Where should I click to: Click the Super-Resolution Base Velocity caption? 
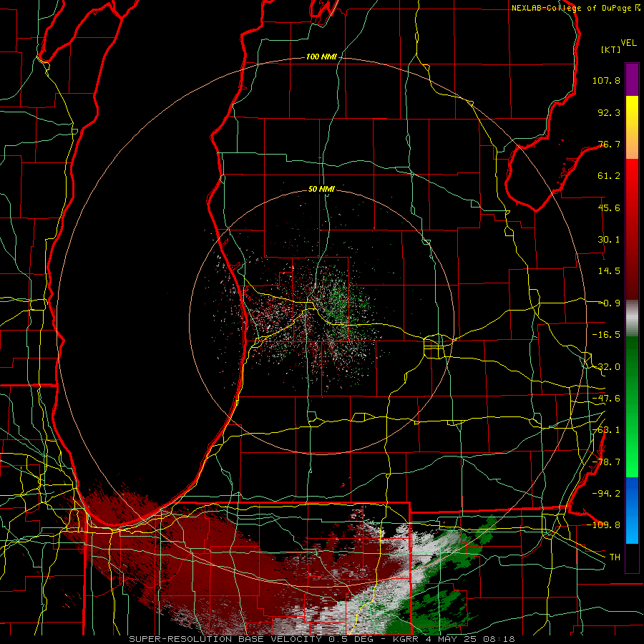click(x=322, y=639)
